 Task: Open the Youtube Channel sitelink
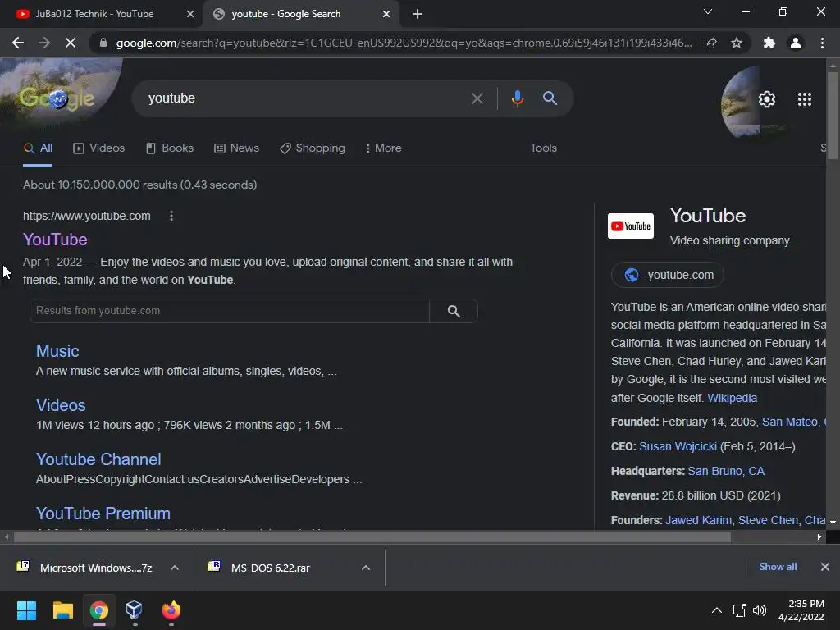click(x=98, y=459)
